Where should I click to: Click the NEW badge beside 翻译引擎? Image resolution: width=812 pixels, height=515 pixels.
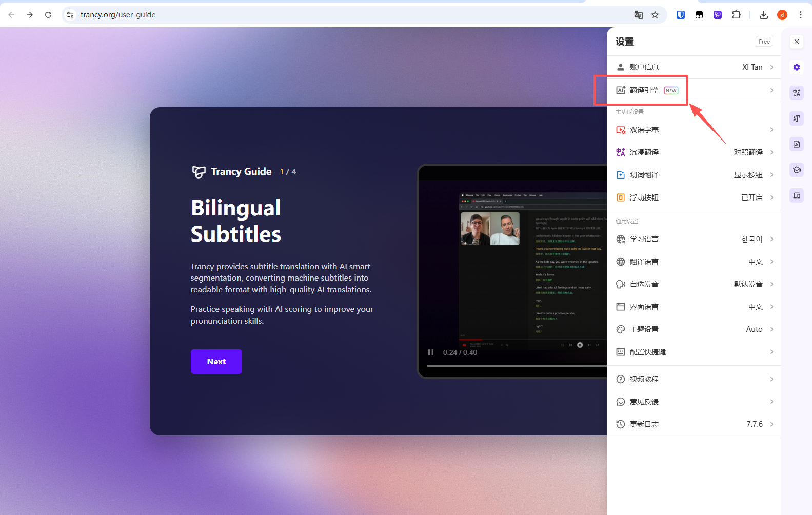pyautogui.click(x=671, y=90)
